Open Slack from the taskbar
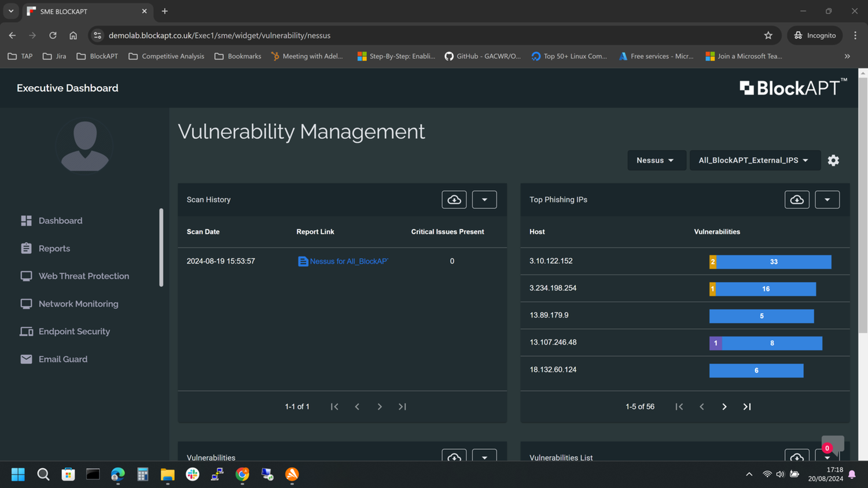Image resolution: width=868 pixels, height=488 pixels. pos(193,474)
